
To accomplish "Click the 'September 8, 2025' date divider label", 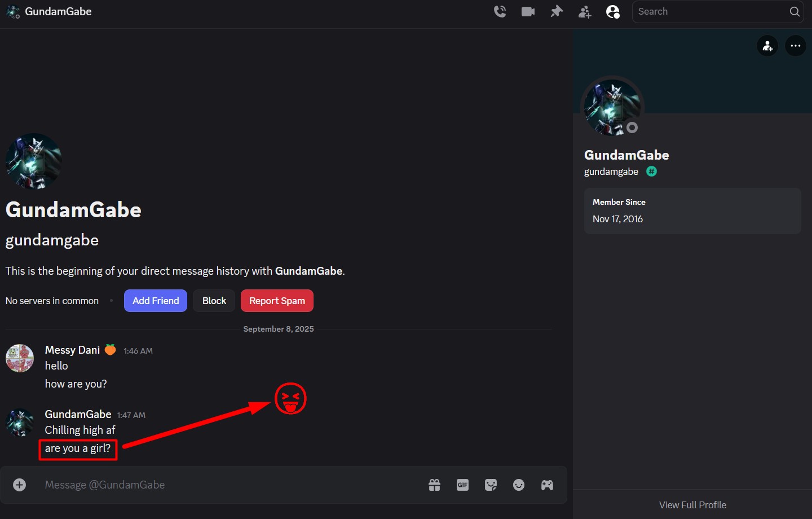I will (279, 329).
